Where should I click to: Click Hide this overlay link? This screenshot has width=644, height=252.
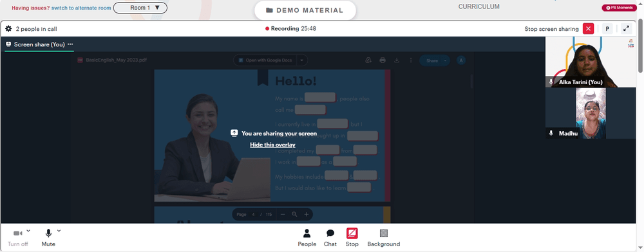point(272,145)
